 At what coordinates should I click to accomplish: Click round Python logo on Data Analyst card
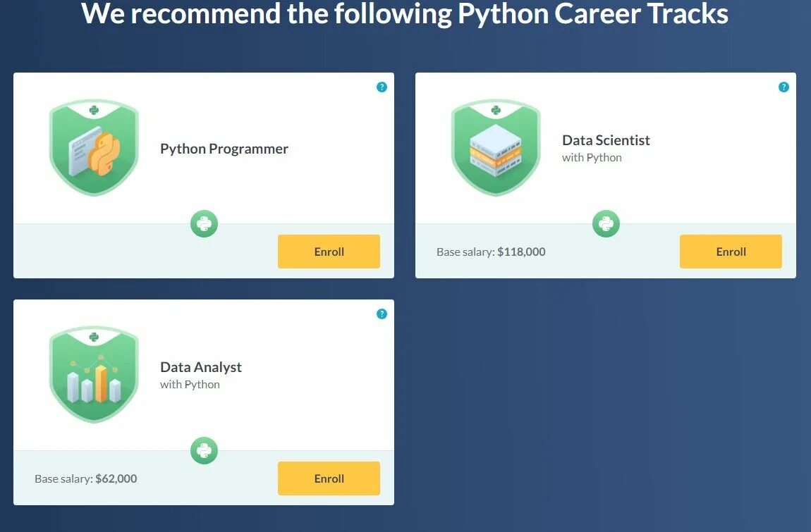(204, 451)
